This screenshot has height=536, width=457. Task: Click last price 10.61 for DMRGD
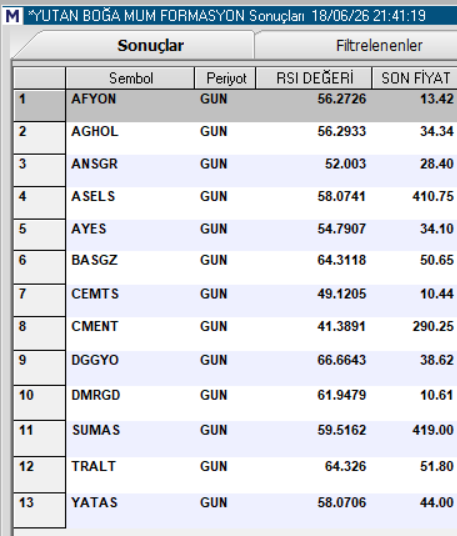click(x=437, y=395)
